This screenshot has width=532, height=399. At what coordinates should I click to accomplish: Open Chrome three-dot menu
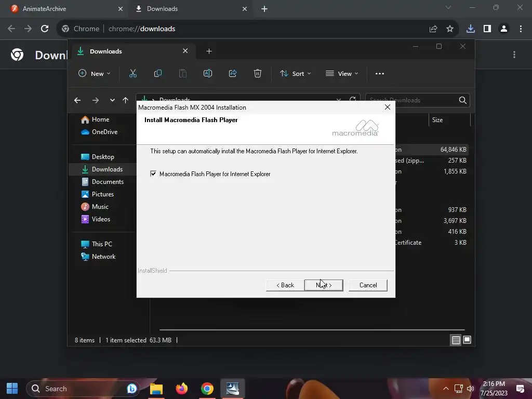[521, 29]
